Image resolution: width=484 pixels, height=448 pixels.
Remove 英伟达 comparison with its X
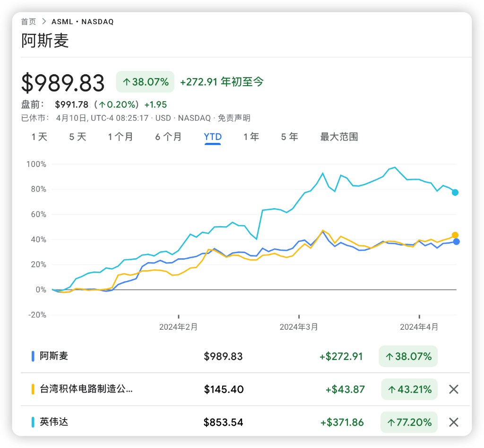coord(453,422)
